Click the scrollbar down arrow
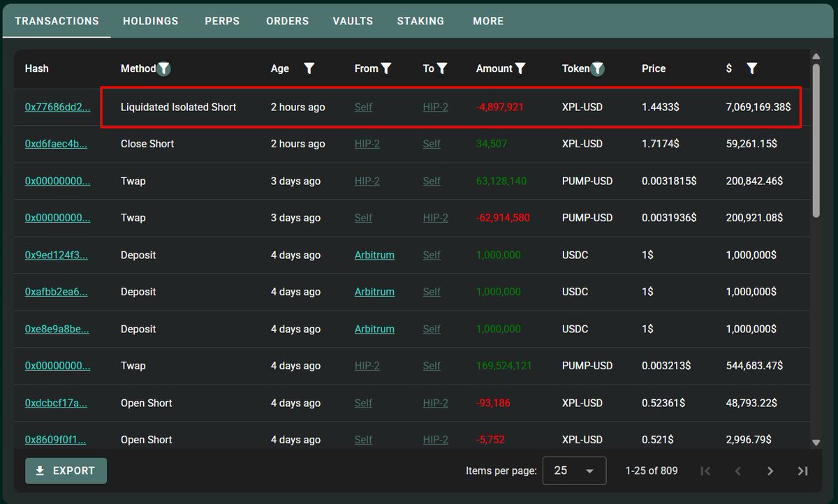This screenshot has width=838, height=504. click(x=816, y=442)
